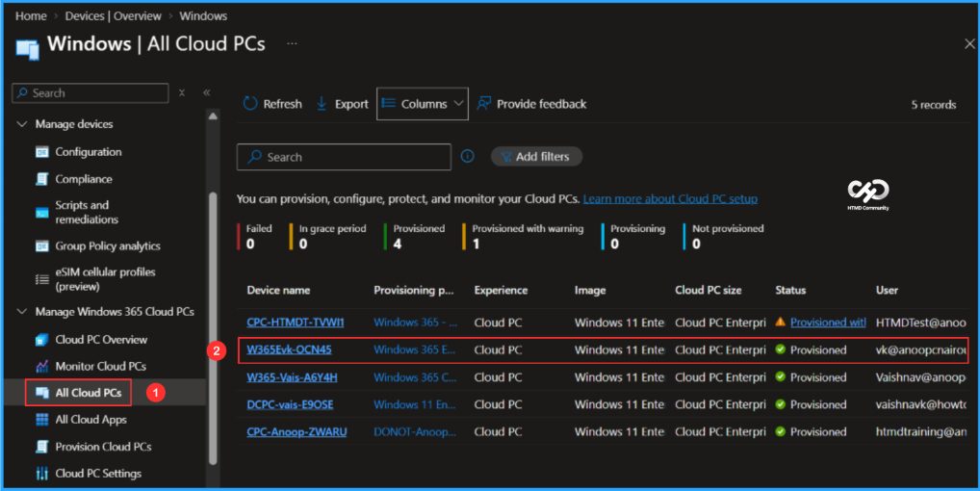This screenshot has height=491, width=980.
Task: Click the green check for W365Evk-OCN45
Action: coord(780,349)
